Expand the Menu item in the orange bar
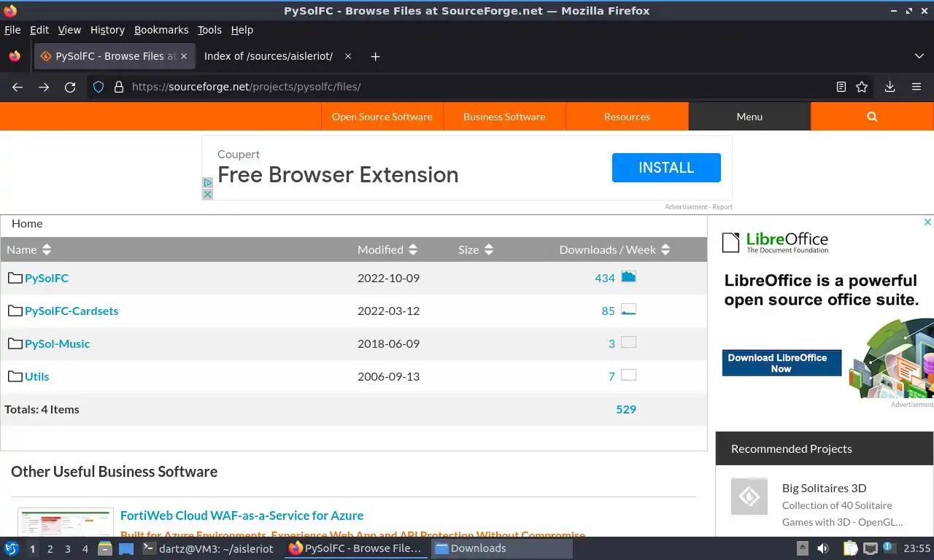This screenshot has height=560, width=934. tap(749, 117)
